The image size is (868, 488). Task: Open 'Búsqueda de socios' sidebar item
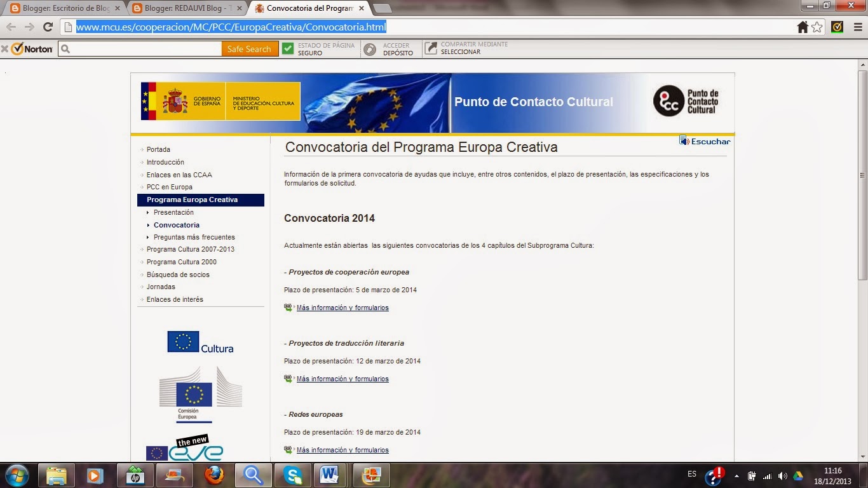coord(178,274)
